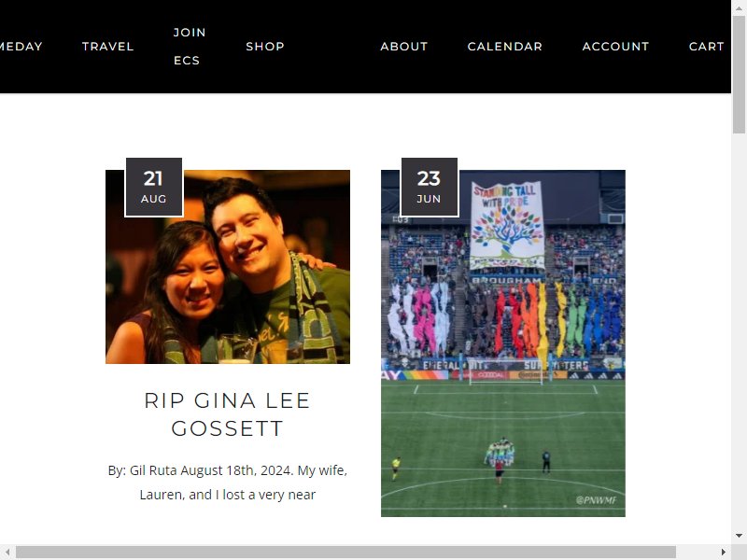Viewport: 747px width, 560px height.
Task: Open the About page
Action: coord(404,46)
